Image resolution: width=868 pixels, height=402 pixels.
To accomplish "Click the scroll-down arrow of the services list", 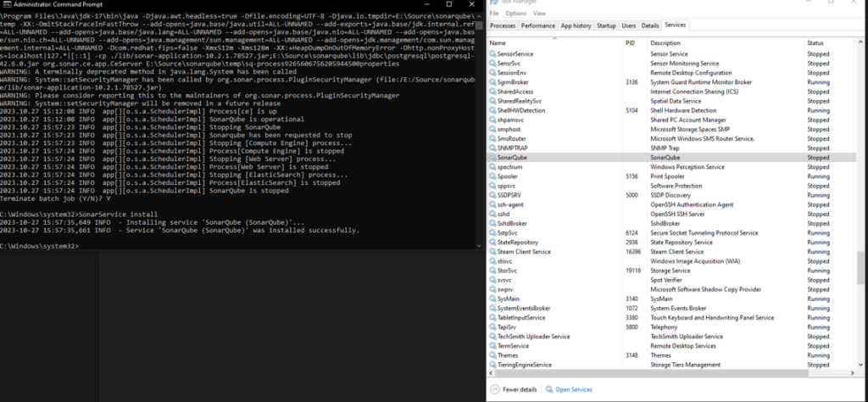I will (x=862, y=365).
